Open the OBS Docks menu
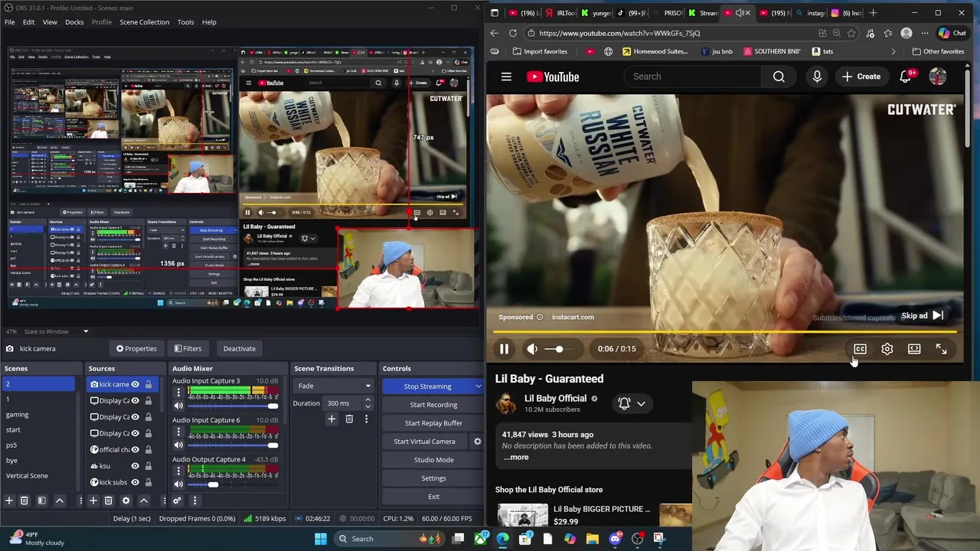 (x=74, y=22)
